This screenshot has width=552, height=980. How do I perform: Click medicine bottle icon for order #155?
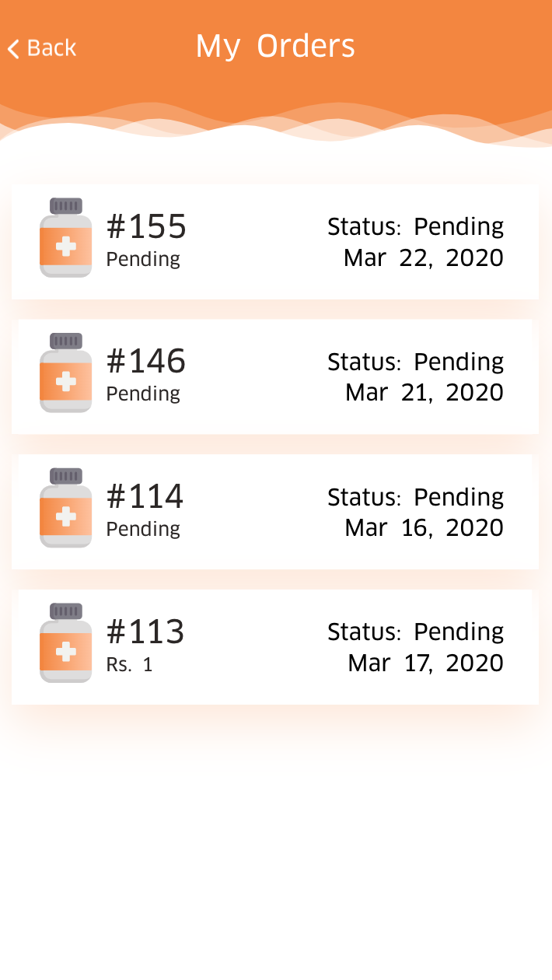[66, 238]
